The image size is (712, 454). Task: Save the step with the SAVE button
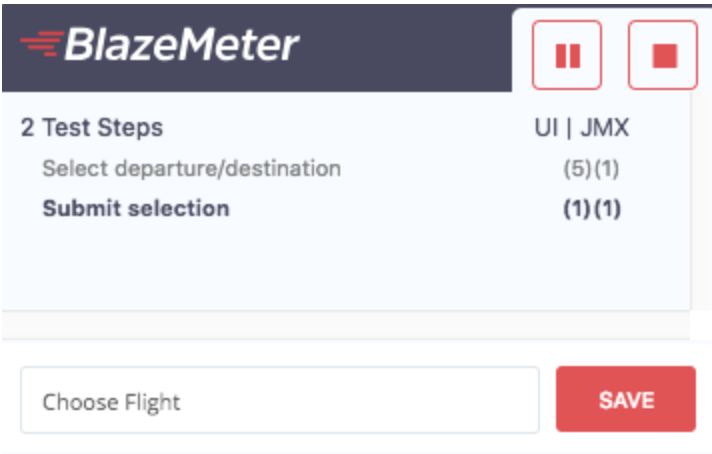pos(626,399)
